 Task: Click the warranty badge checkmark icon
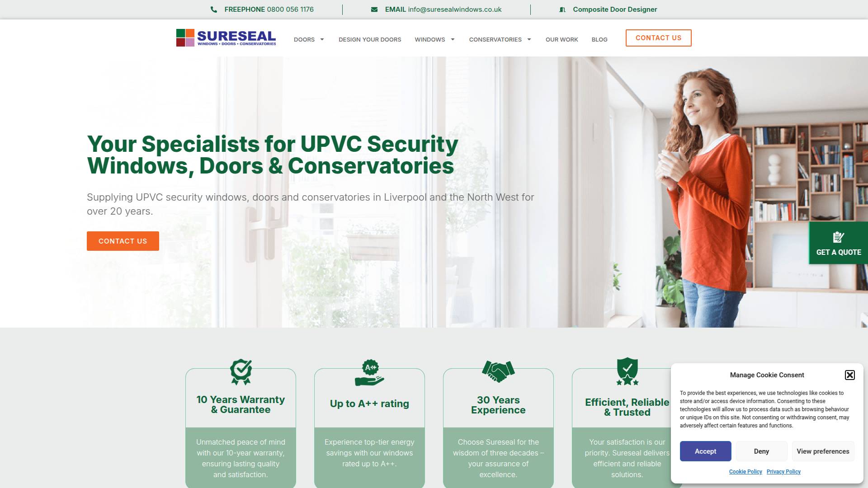point(241,372)
